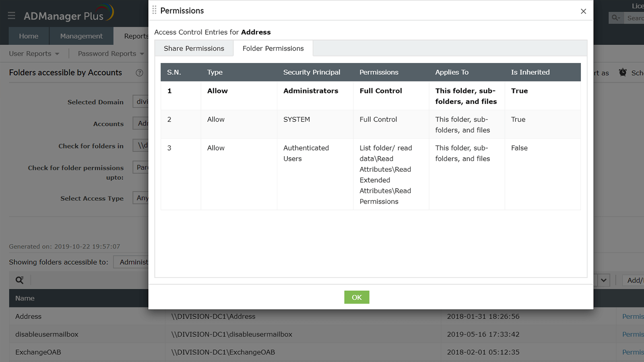The image size is (644, 362).
Task: Expand the Password Reports dropdown
Action: tap(111, 53)
